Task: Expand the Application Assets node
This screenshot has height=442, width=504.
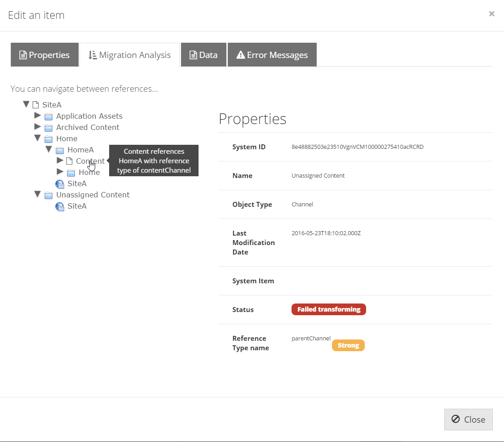Action: [x=38, y=115]
